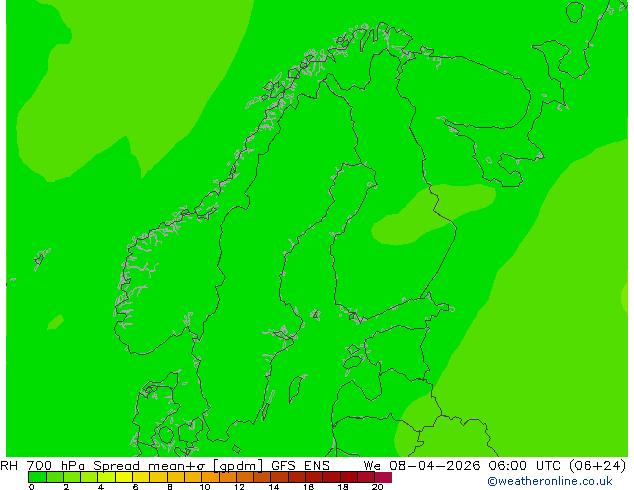
Task: Click the "(06+24)" forecast run text
Action: (x=598, y=466)
